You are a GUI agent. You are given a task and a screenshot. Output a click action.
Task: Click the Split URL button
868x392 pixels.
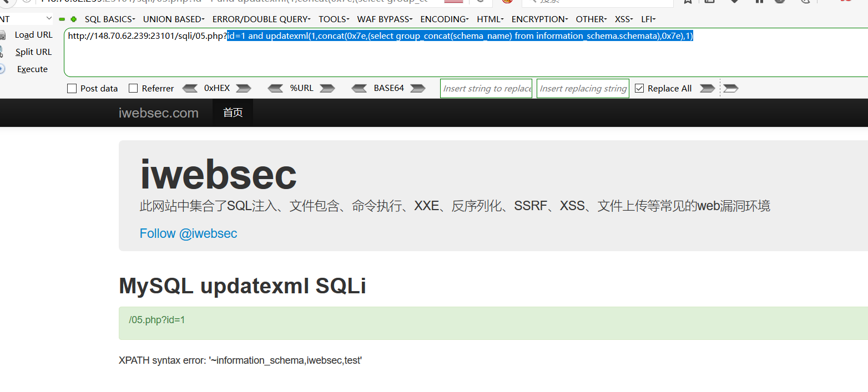point(33,52)
